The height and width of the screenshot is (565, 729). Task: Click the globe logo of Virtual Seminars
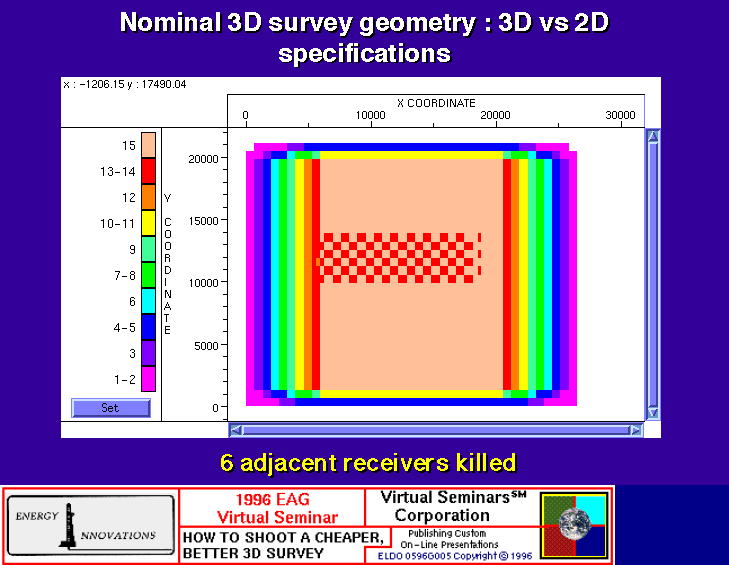click(x=575, y=525)
